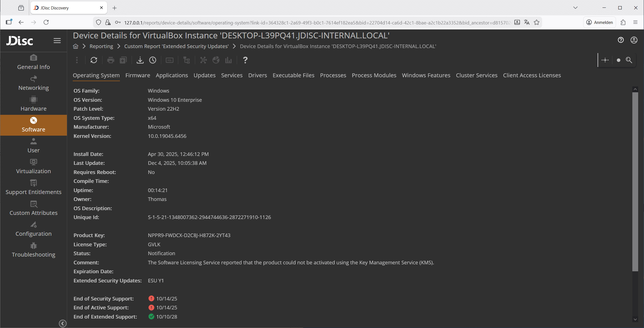Open the browser tab list dropdown

pos(575,8)
